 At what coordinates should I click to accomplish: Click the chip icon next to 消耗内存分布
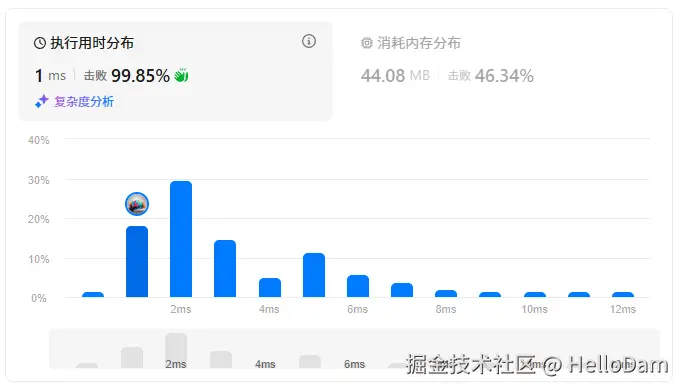point(367,43)
